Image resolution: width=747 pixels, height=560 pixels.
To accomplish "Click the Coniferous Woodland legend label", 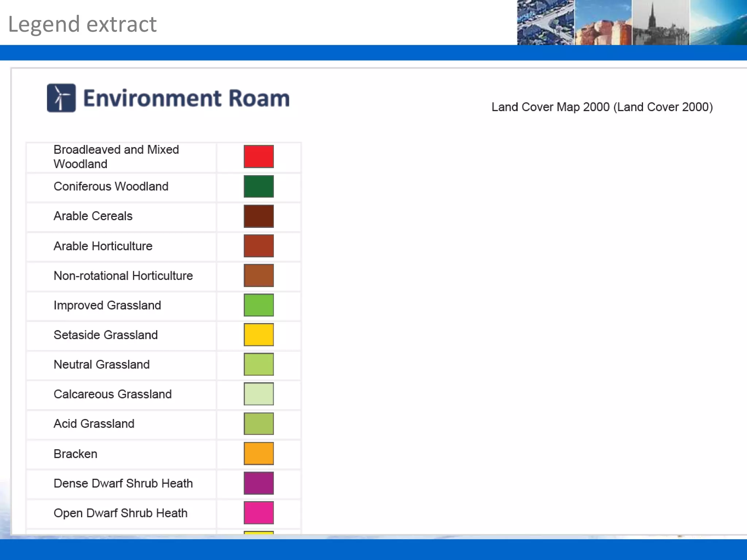I will point(111,186).
